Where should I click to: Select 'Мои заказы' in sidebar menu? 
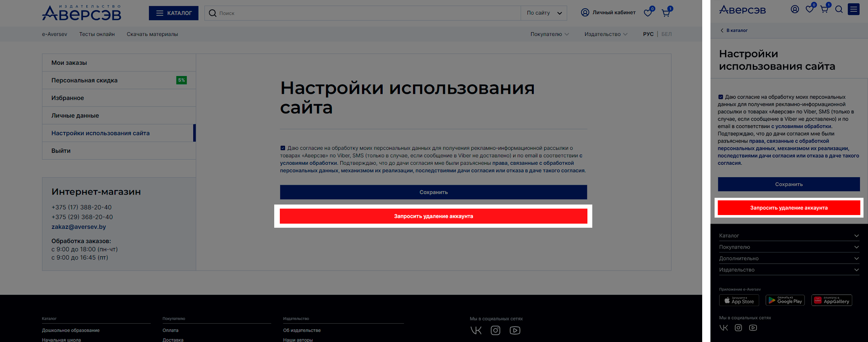click(69, 63)
